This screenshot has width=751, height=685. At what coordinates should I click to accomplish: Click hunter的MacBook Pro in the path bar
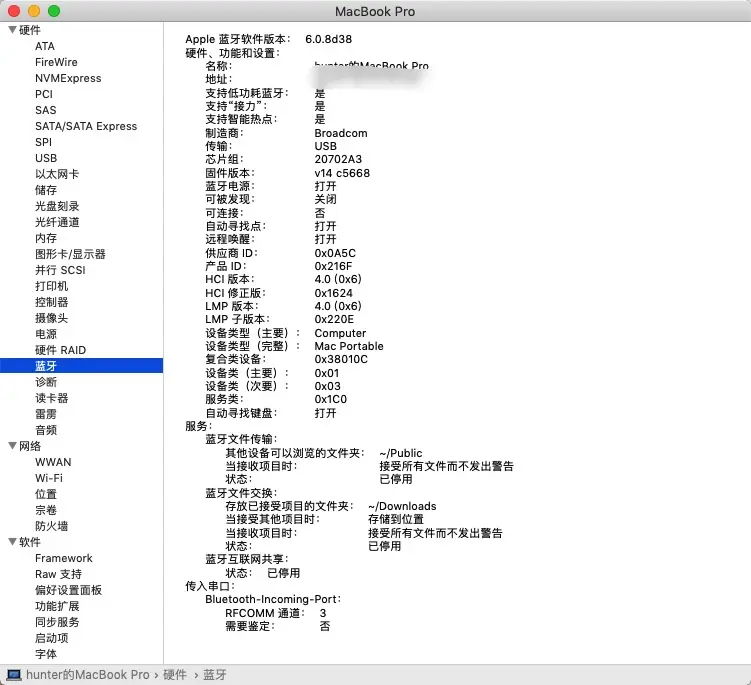click(x=87, y=675)
